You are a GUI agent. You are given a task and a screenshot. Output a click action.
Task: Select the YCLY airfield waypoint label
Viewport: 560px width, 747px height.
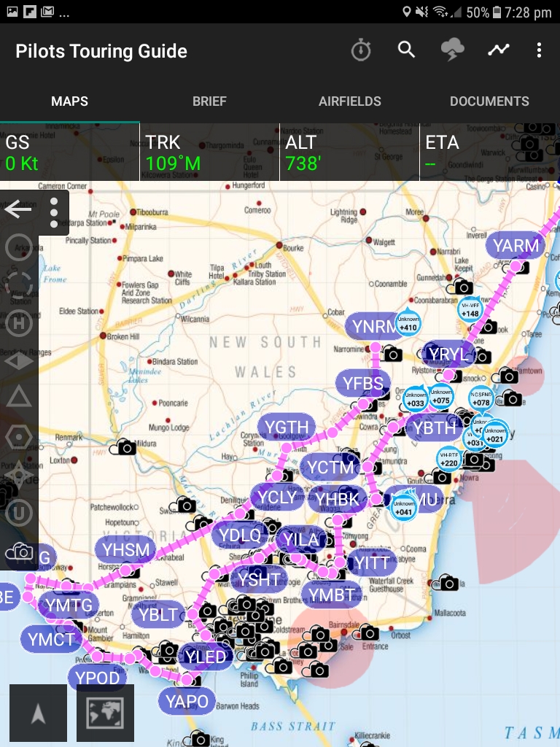coord(277,498)
